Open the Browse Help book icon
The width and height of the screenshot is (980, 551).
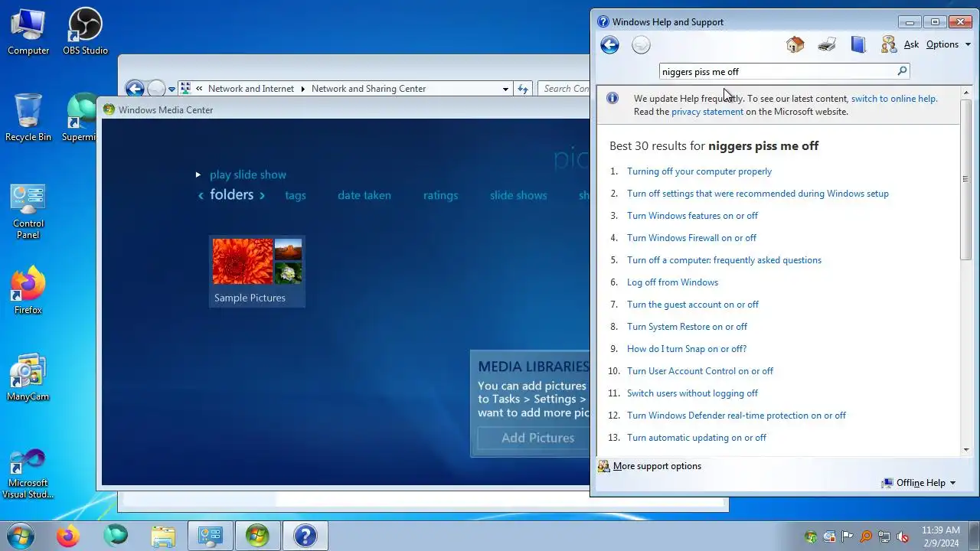pyautogui.click(x=857, y=44)
